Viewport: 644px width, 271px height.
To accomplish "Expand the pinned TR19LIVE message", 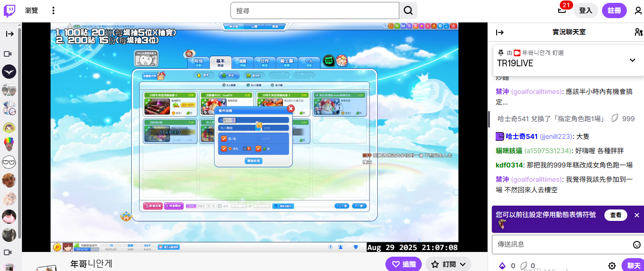I will (x=633, y=60).
